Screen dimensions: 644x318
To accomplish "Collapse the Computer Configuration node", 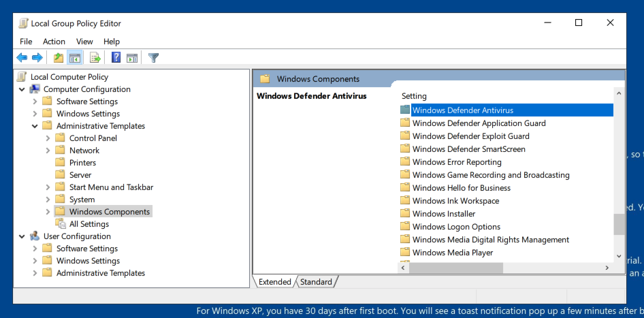I will [22, 89].
